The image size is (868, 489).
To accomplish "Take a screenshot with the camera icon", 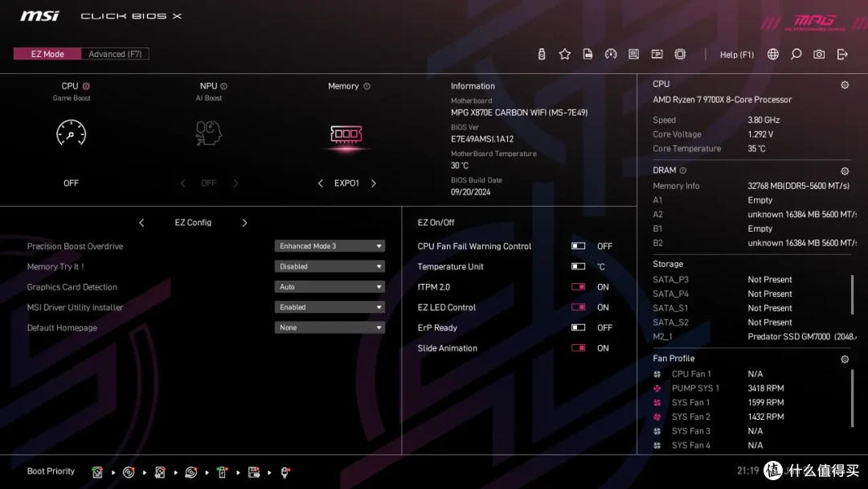I will tap(819, 54).
